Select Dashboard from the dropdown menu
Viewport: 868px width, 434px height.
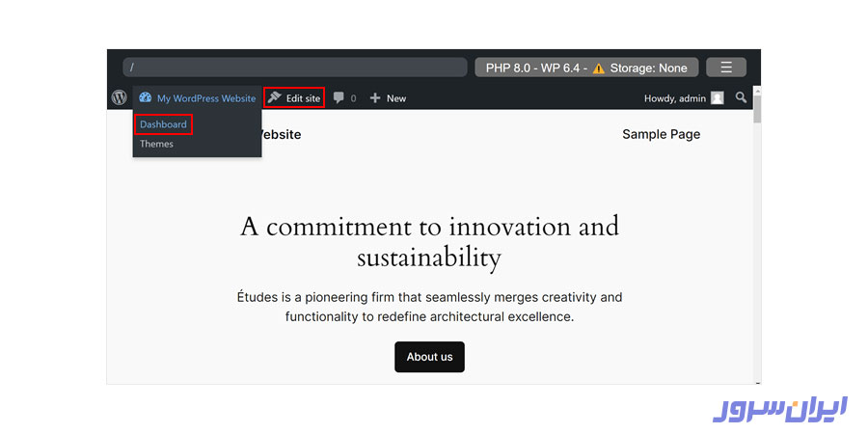coord(163,124)
